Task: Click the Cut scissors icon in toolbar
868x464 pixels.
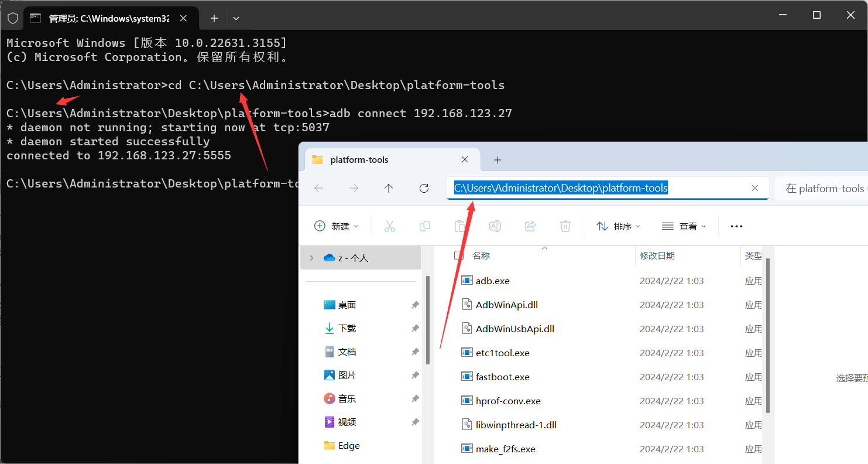Action: pyautogui.click(x=390, y=226)
